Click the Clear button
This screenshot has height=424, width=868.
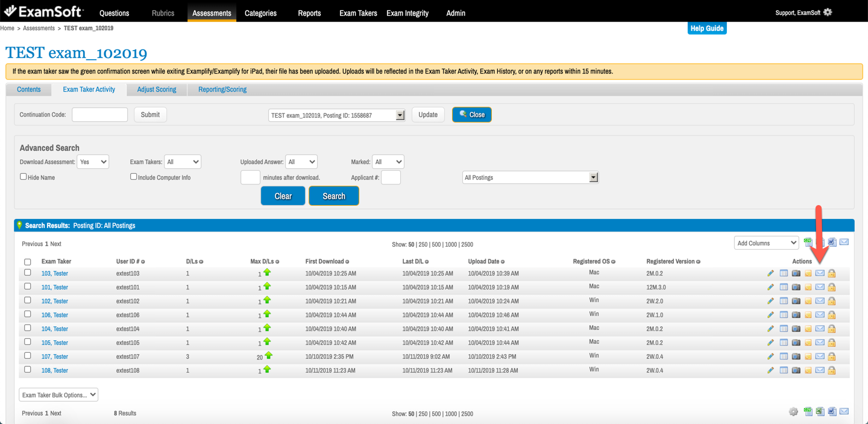click(283, 196)
